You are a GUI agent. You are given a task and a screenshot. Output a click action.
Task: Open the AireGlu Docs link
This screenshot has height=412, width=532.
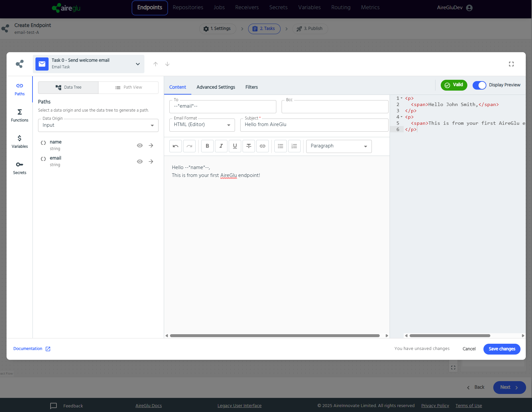point(149,406)
